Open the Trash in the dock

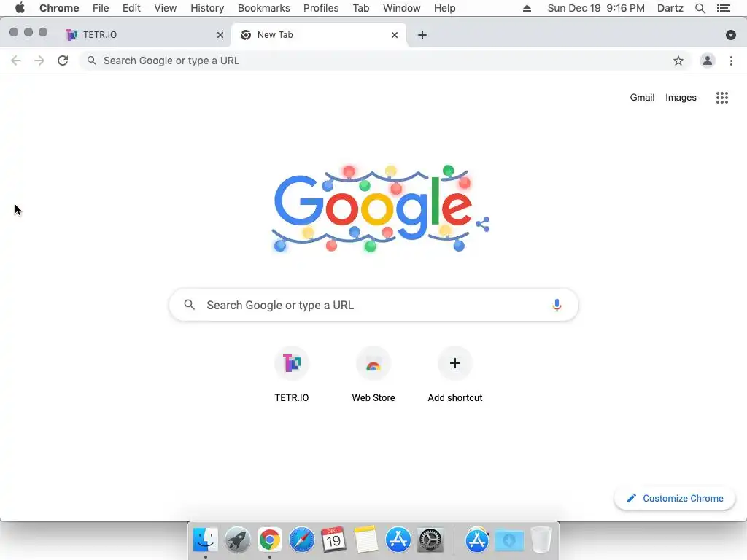[541, 540]
